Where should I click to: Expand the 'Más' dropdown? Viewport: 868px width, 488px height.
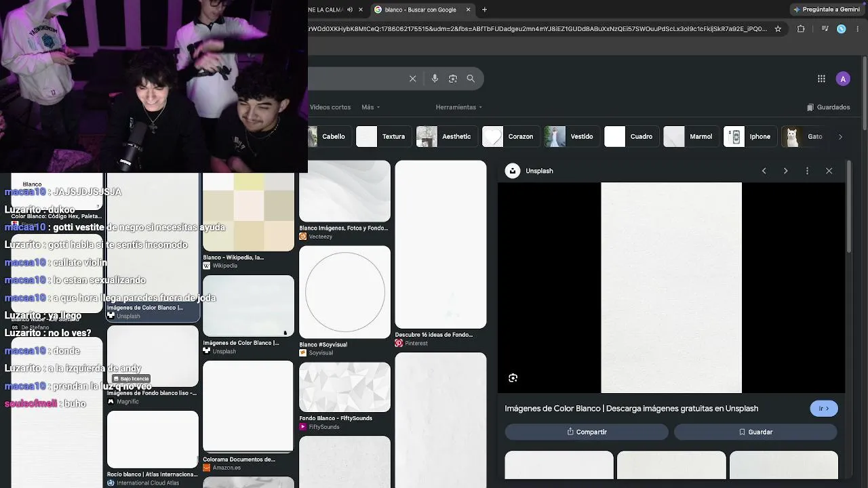370,107
